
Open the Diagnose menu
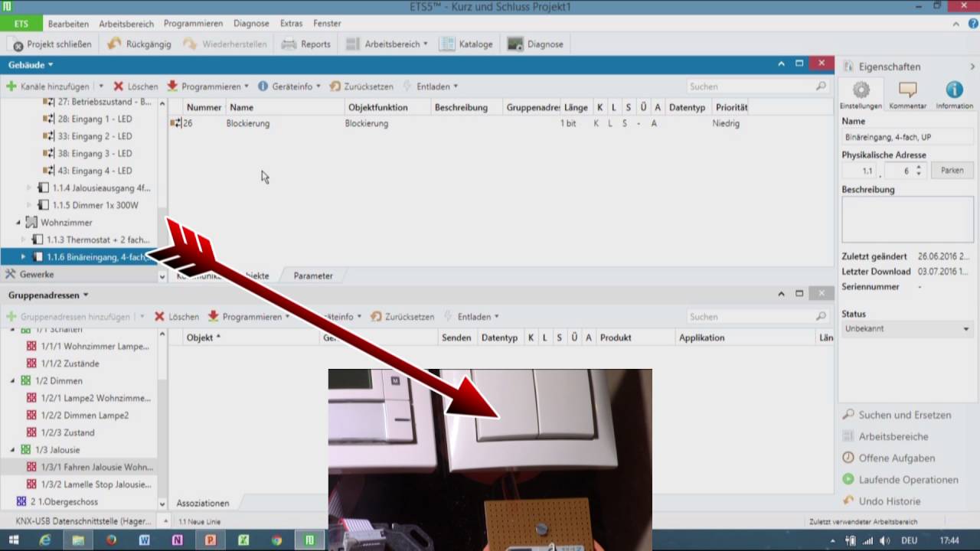[x=251, y=24]
